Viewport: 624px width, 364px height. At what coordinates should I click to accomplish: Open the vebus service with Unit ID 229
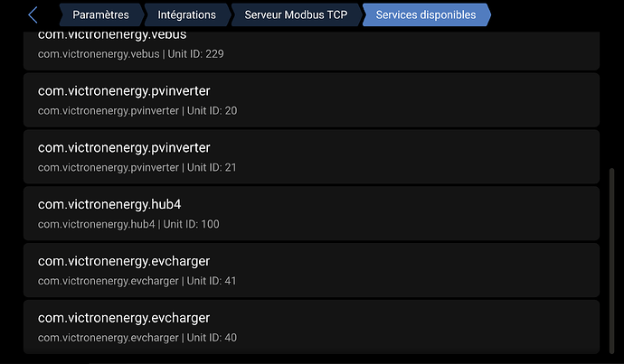point(311,49)
